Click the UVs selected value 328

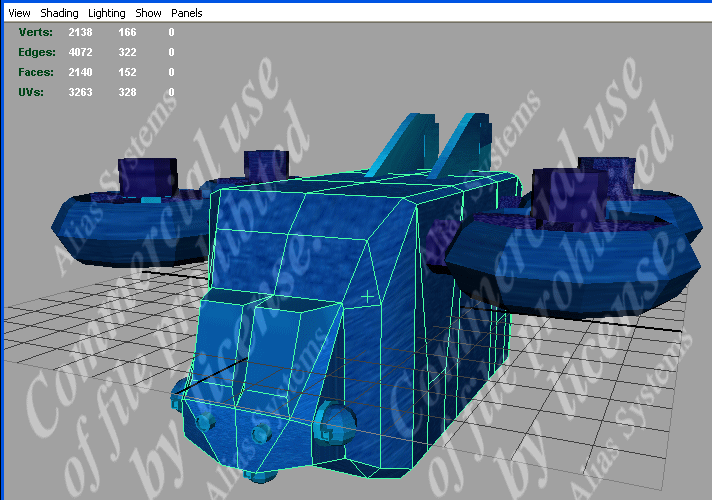tap(127, 92)
